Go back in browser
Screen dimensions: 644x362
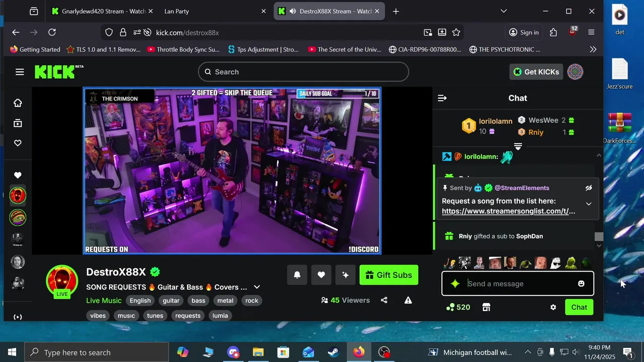tap(16, 32)
